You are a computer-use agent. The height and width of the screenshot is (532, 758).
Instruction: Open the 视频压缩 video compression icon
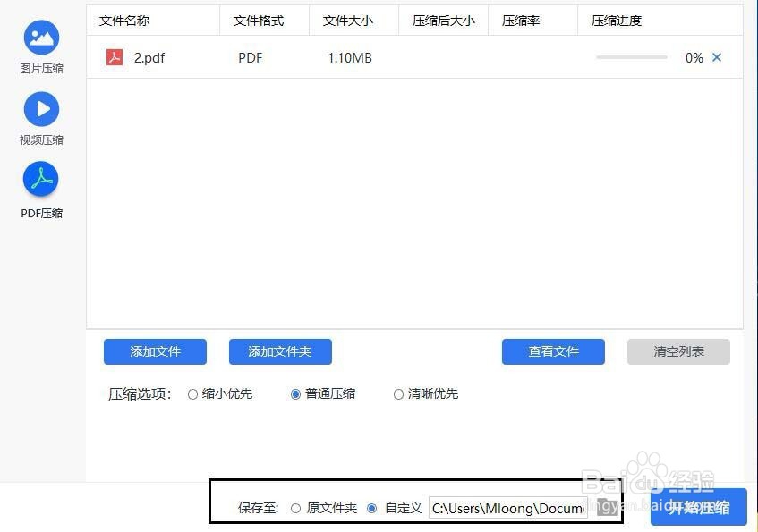pos(41,109)
